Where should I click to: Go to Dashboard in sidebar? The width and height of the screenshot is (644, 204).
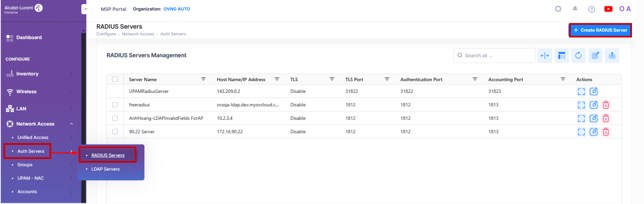(x=29, y=37)
